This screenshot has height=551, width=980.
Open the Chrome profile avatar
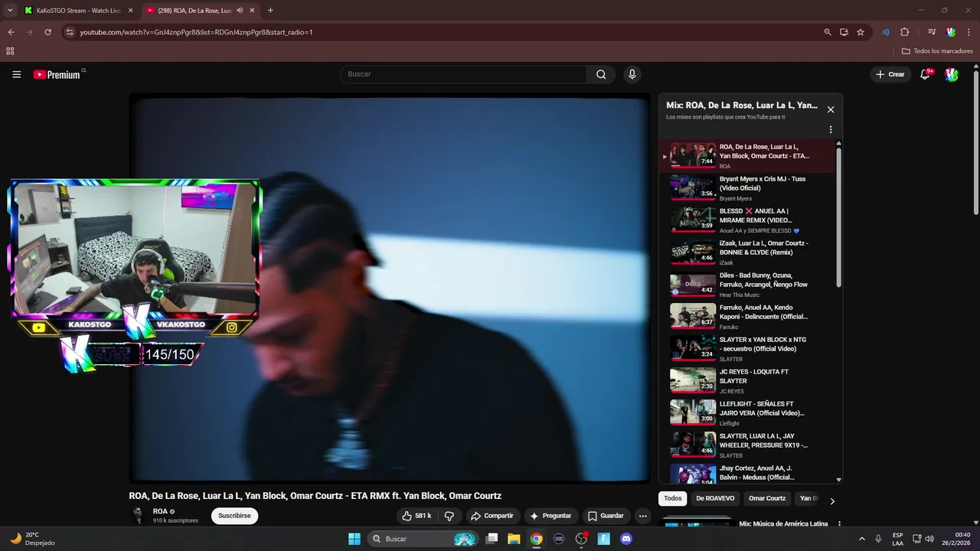[950, 32]
